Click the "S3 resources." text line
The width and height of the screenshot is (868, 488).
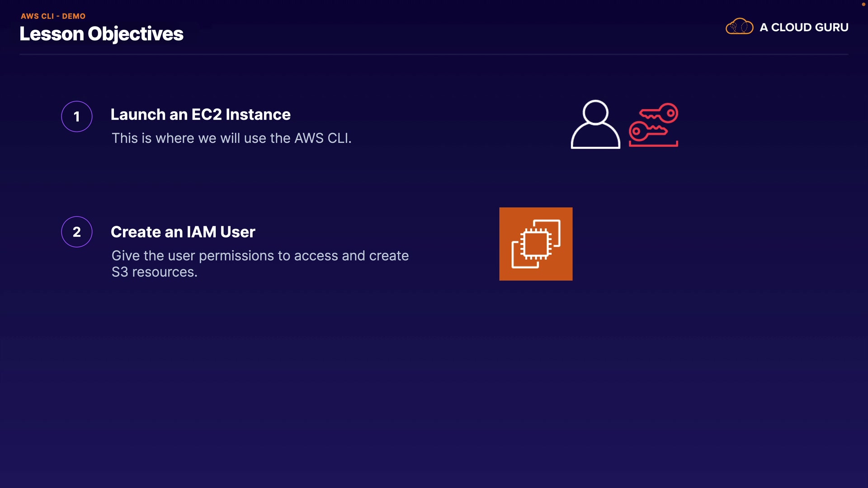click(x=154, y=272)
